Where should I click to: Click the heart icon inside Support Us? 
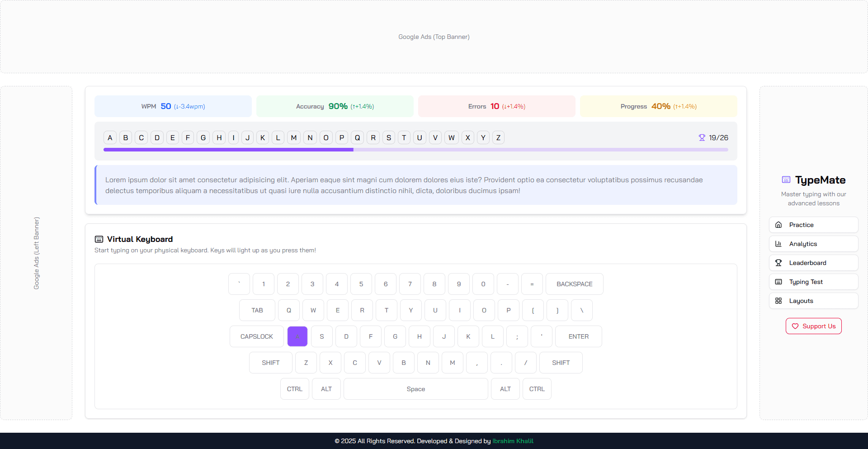[x=796, y=326]
